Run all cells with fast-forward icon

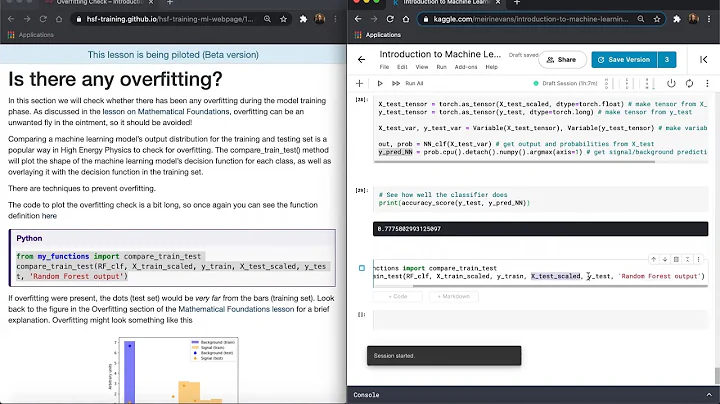click(396, 84)
